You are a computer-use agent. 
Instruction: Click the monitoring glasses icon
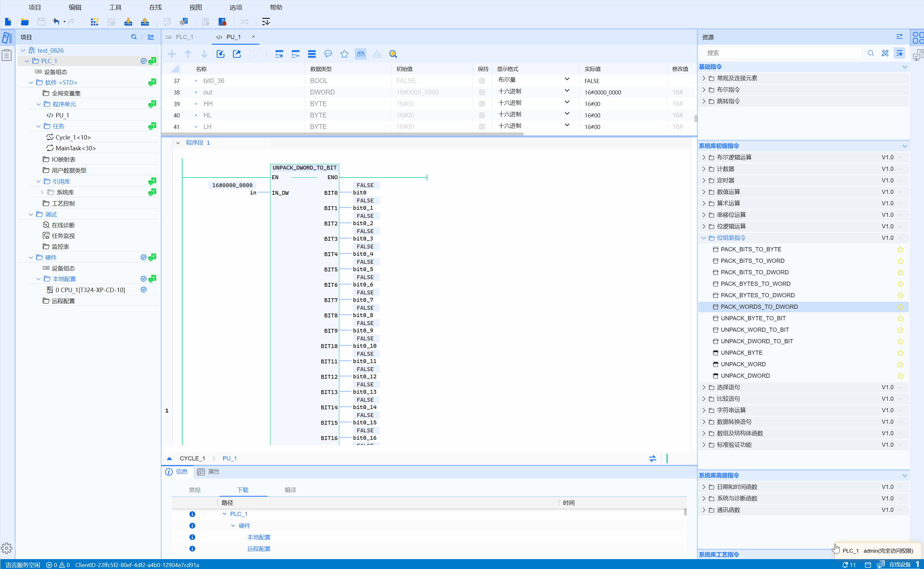(360, 54)
